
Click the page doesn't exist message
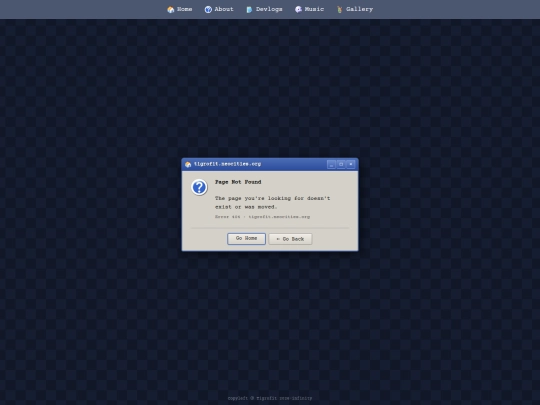[x=272, y=202]
